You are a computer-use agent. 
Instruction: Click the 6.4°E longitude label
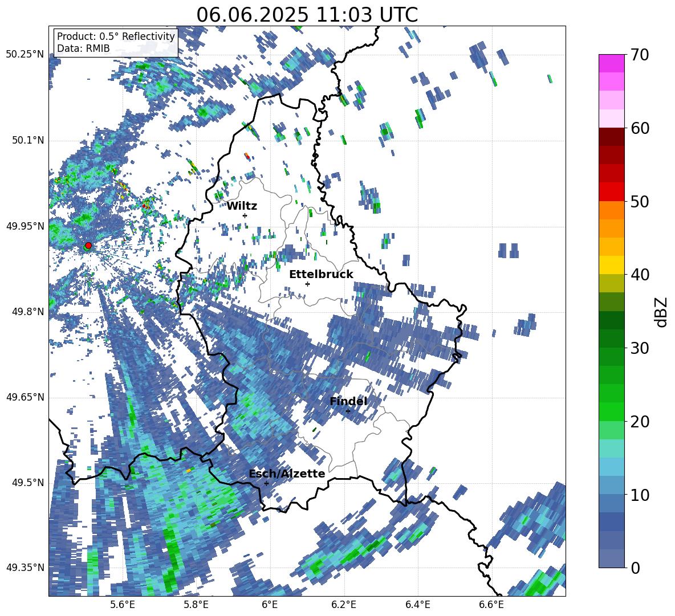pyautogui.click(x=418, y=605)
